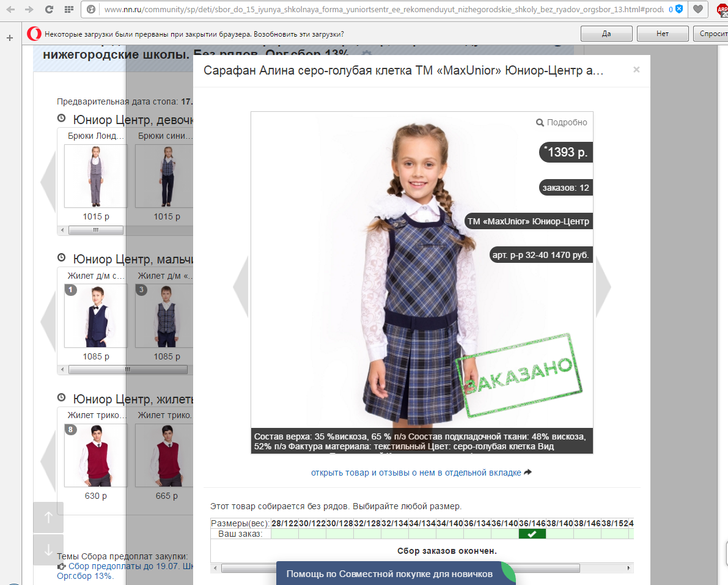Click size header 38/146

pos(587,523)
